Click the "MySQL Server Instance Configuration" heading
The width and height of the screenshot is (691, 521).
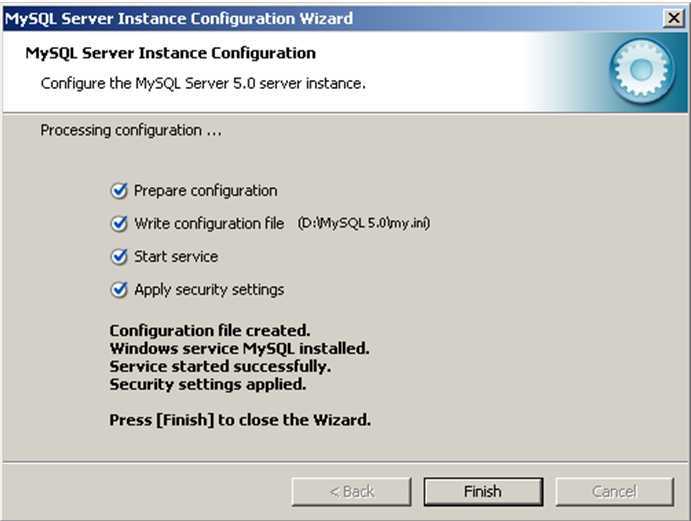click(x=170, y=53)
